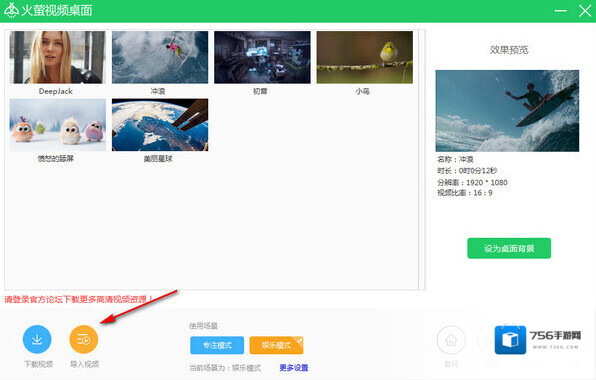Switch to 娱乐模式 scene mode
596x380 pixels.
(x=276, y=345)
